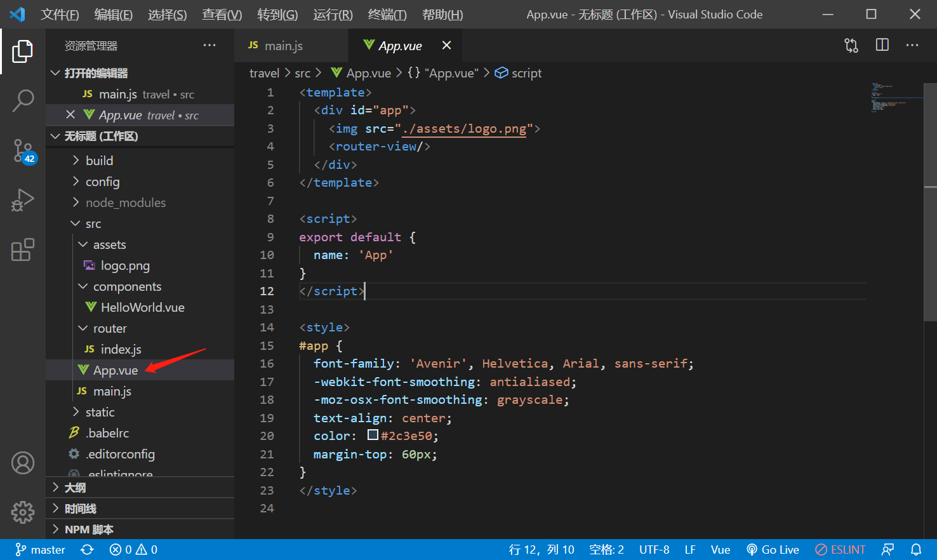The height and width of the screenshot is (560, 937).
Task: Open the 选择(S) menu
Action: click(167, 15)
